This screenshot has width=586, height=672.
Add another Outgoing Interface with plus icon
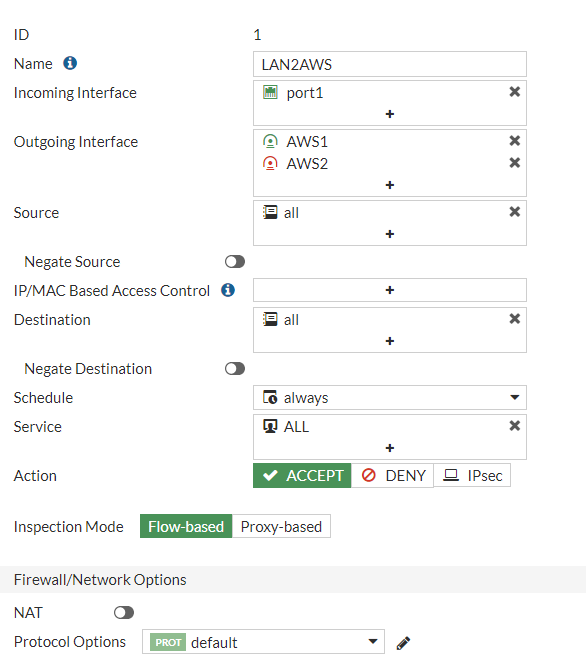click(x=390, y=185)
